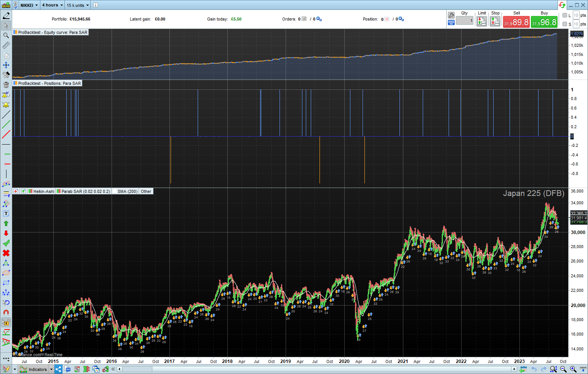Open the NIKKEI instrument dropdown
Screen dimensions: 588x374
29,5
